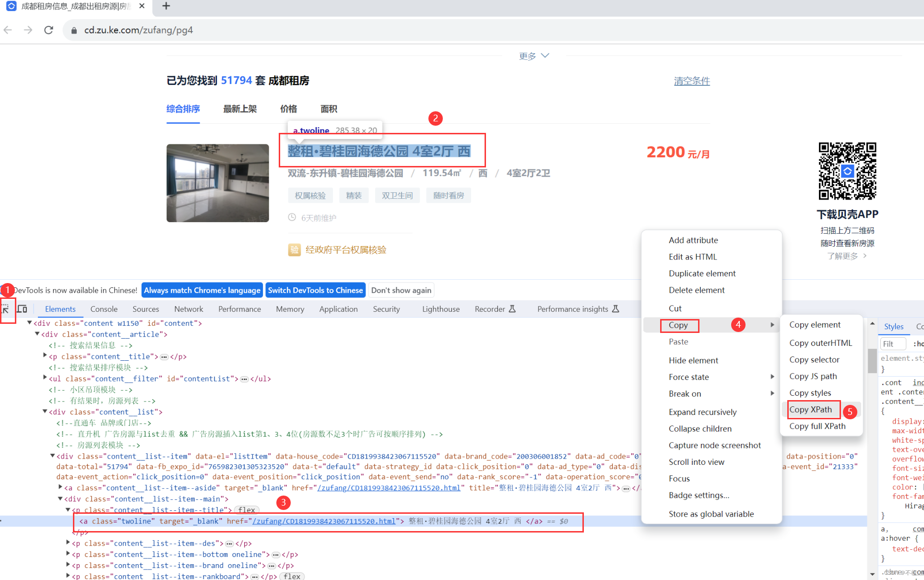This screenshot has width=924, height=580.
Task: Click the flex badge beside content__list--item--title
Action: 247,510
